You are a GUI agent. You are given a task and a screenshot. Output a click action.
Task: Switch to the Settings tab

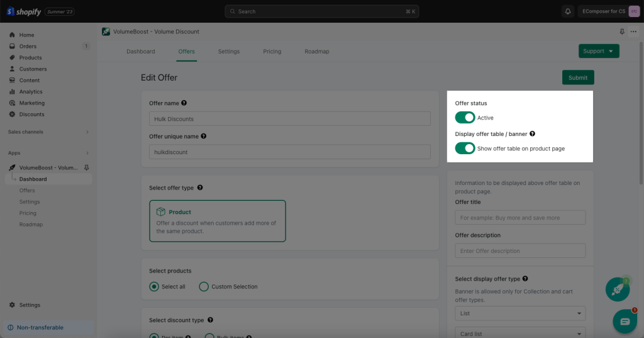coord(229,52)
